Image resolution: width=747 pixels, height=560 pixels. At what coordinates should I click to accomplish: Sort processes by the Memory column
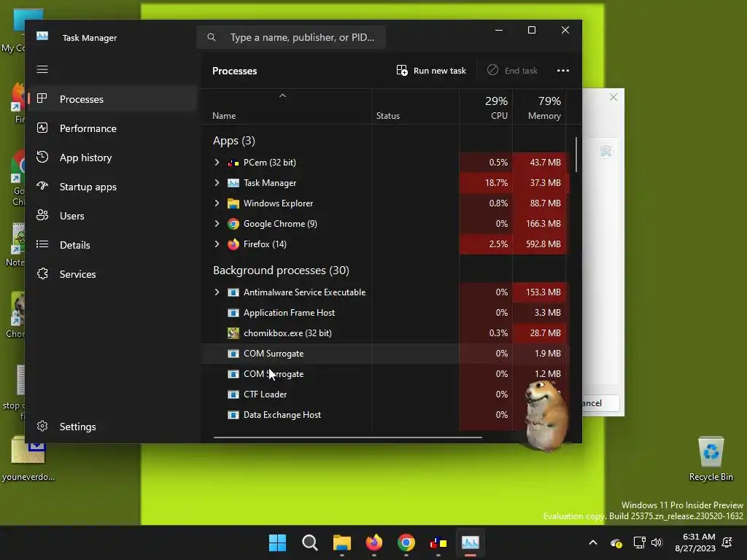539,107
